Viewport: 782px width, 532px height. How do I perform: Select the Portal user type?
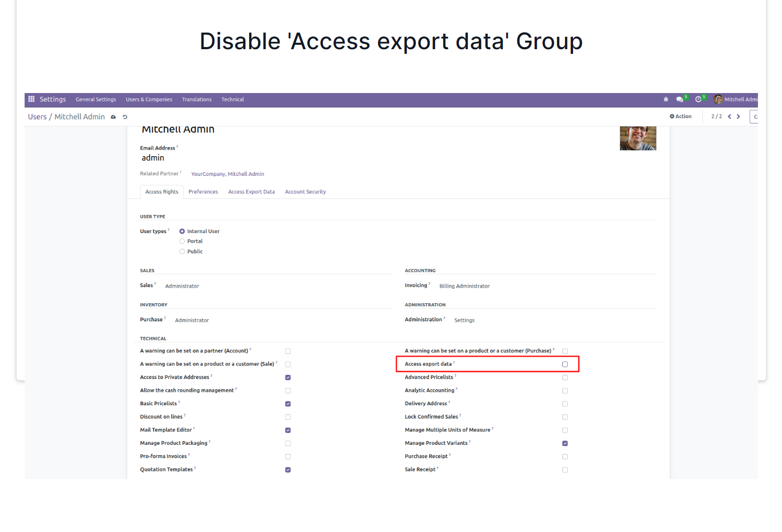coord(182,242)
